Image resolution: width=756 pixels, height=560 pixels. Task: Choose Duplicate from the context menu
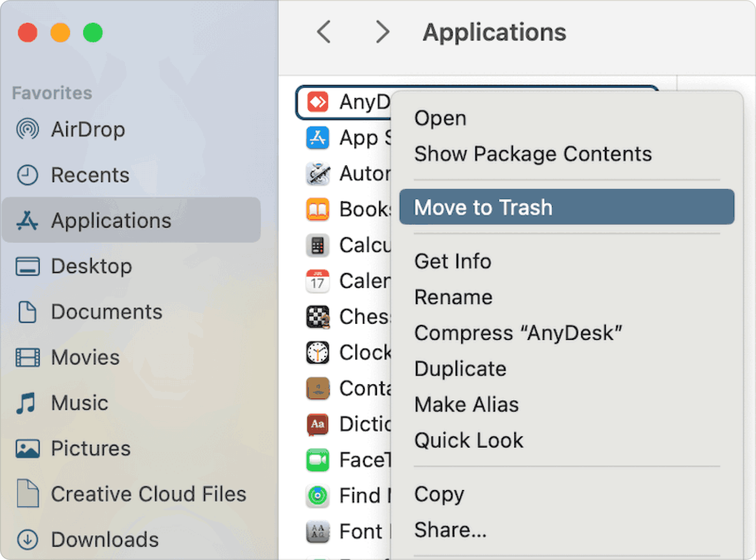pos(566,369)
